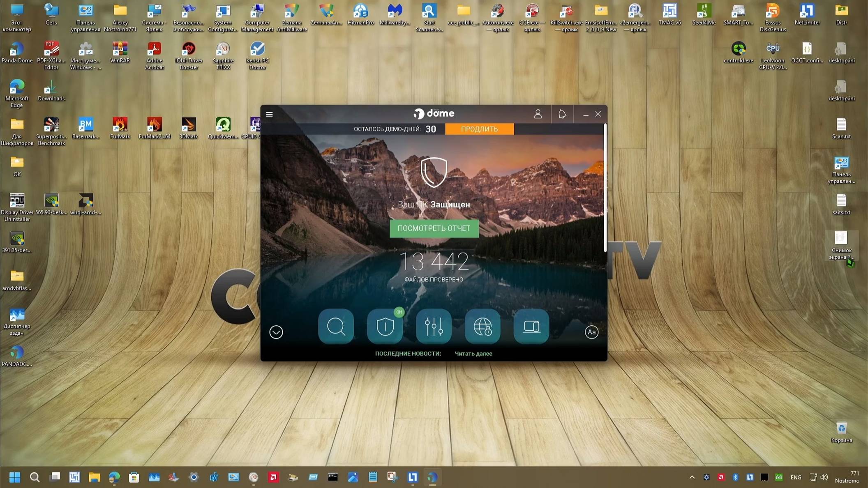Click the orange ПРОДЛИТЬ renew button

point(479,129)
